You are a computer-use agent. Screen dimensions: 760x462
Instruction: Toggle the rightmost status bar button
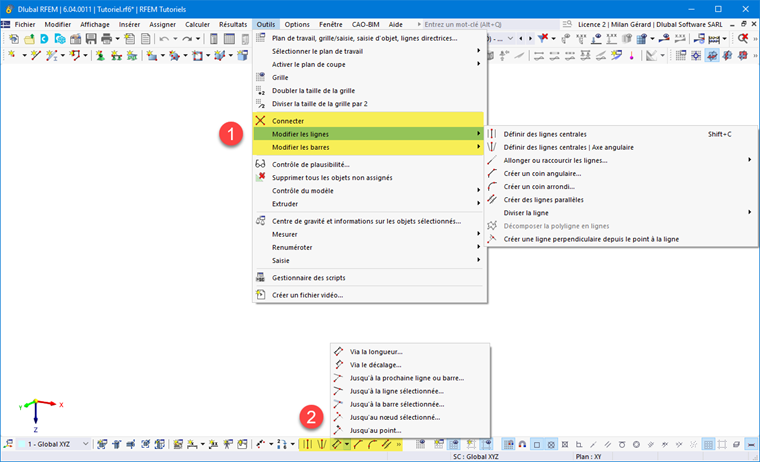click(x=751, y=444)
